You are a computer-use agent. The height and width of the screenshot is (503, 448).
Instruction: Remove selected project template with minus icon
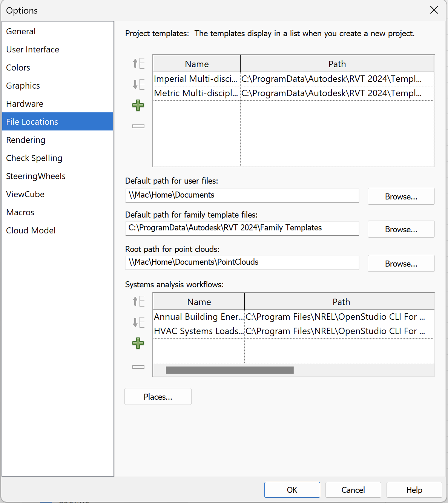(x=138, y=126)
